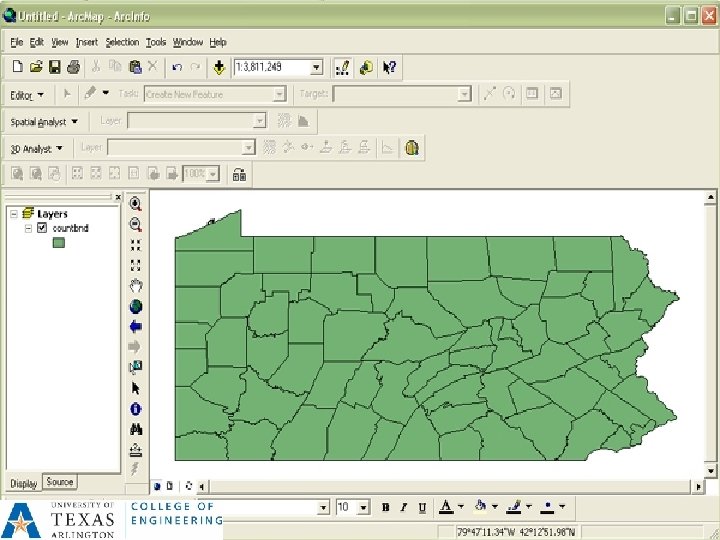Click the horizontal scrollbar right arrow
720x540 pixels.
coord(698,486)
